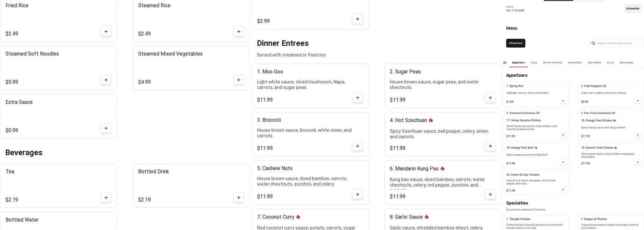Viewport: 644px width, 230px height.
Task: Switch to the Soup tab
Action: pos(534,63)
